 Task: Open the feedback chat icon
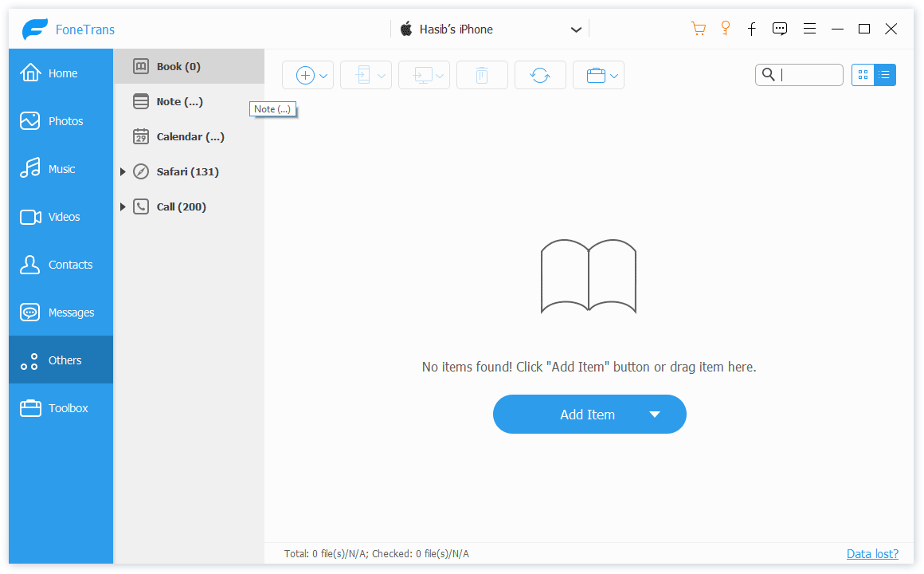point(780,28)
